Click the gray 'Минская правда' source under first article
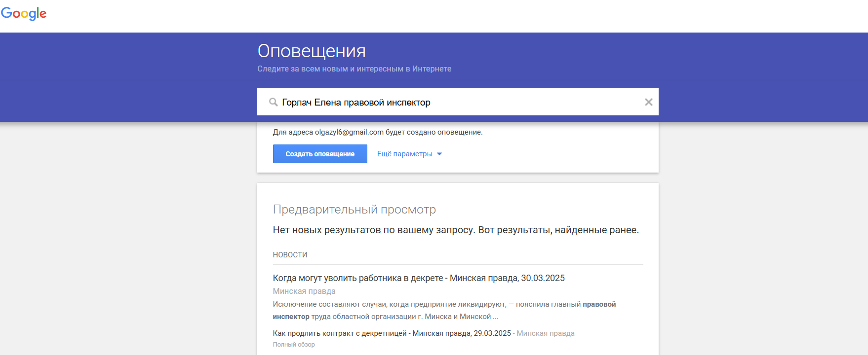Screen dimensions: 868x355 pyautogui.click(x=304, y=291)
